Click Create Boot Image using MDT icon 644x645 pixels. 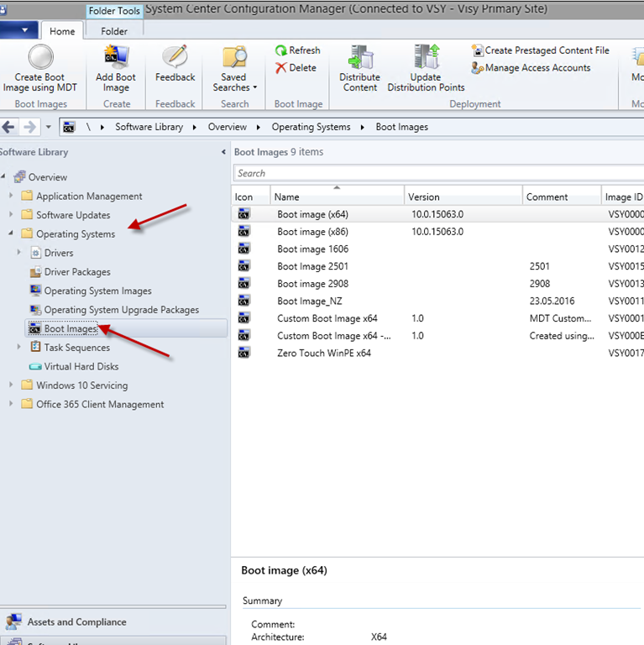pos(39,58)
